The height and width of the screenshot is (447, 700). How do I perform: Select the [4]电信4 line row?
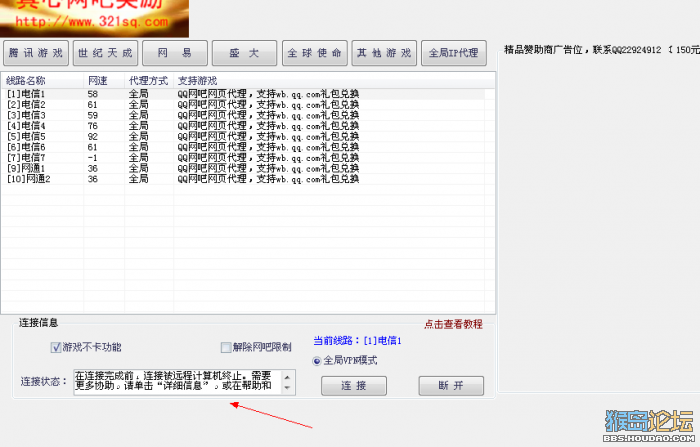tap(243, 126)
